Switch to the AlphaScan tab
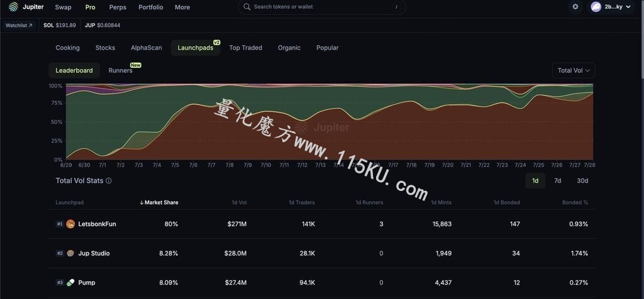This screenshot has height=299, width=644. pos(146,48)
